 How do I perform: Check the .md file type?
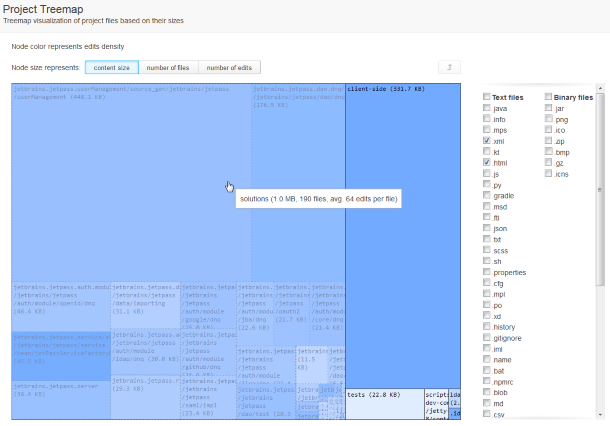click(487, 403)
